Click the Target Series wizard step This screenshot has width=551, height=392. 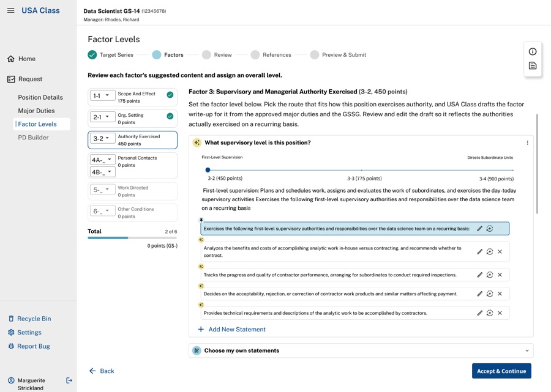click(x=110, y=55)
